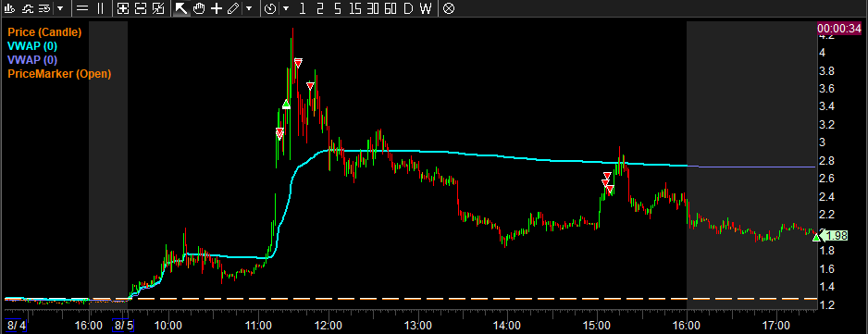Click the red sell marker near price 3.9
The width and height of the screenshot is (868, 334).
point(298,63)
